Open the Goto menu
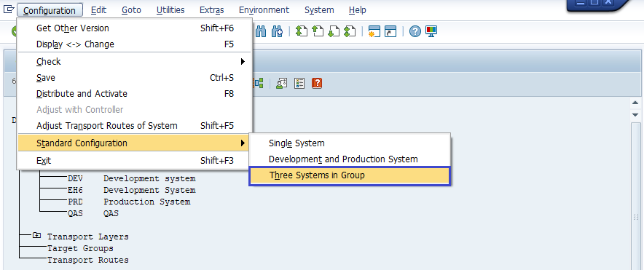644x270 pixels. point(131,10)
